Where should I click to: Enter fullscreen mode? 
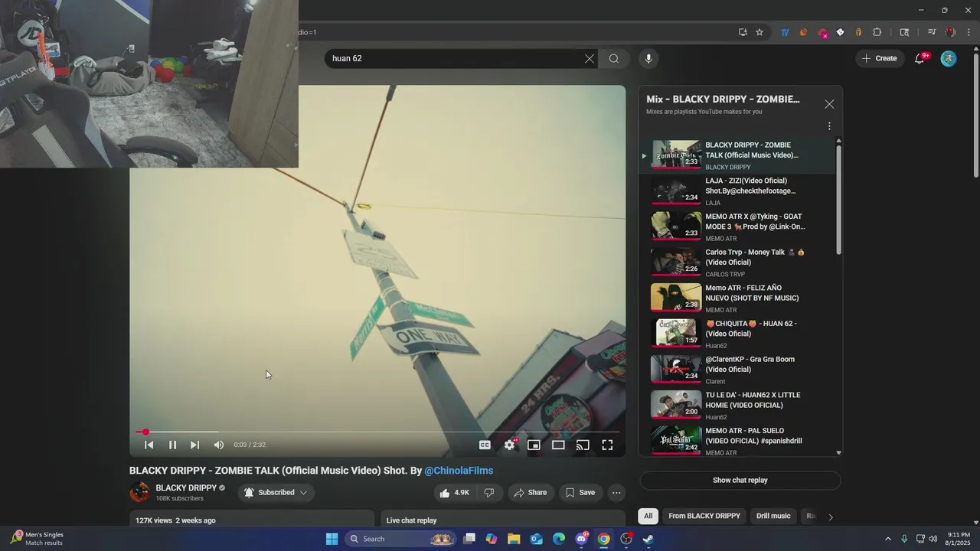(607, 445)
